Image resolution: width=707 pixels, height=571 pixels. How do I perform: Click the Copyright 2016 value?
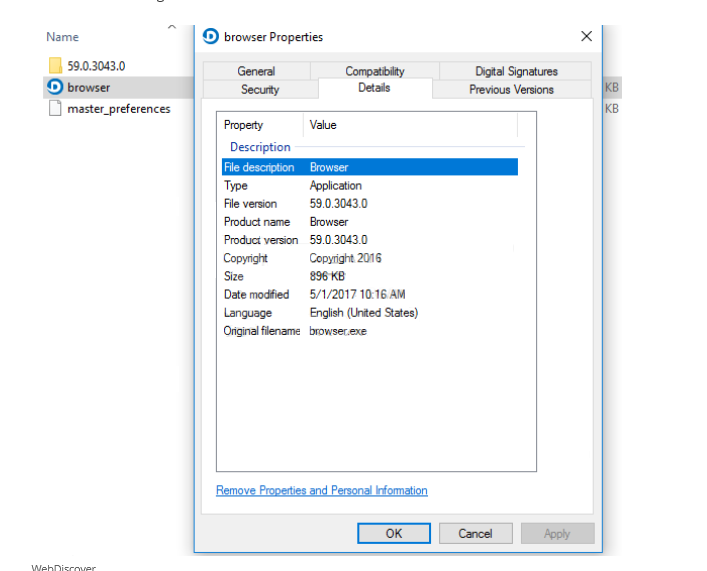tap(345, 258)
